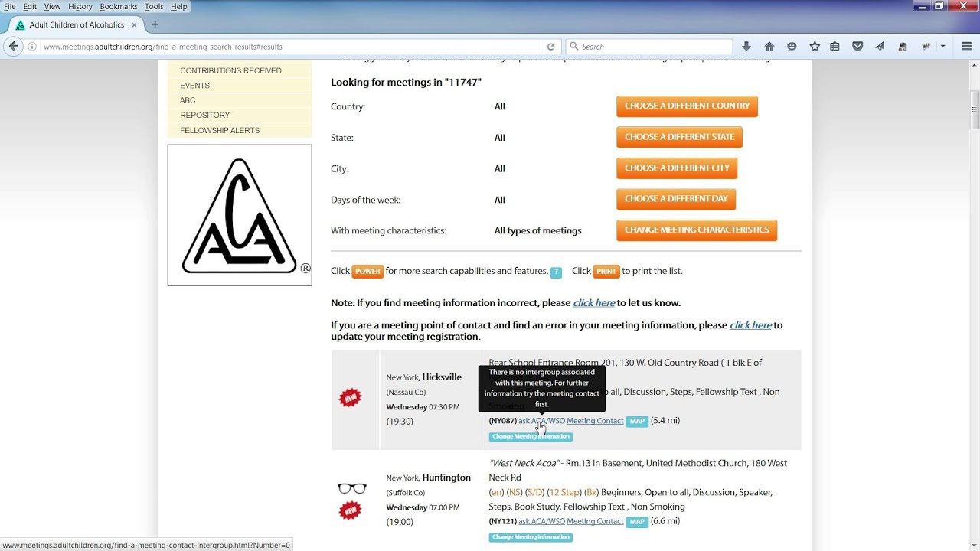Click the site info icon in address bar

click(33, 47)
